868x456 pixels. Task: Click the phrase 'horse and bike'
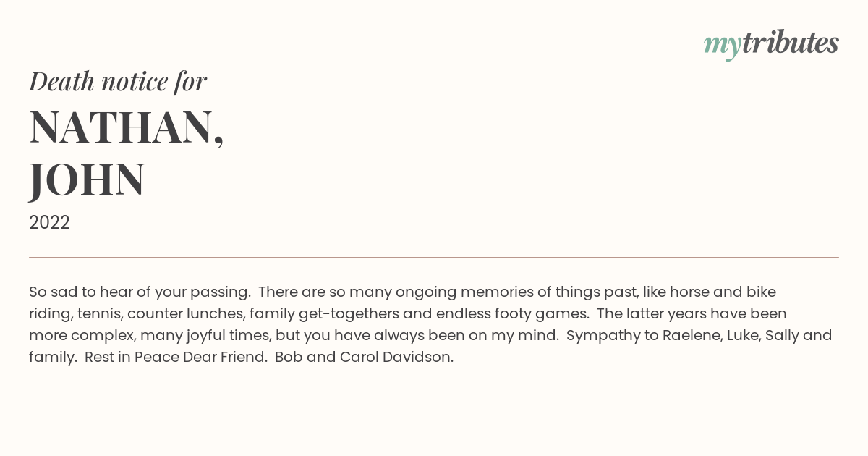click(723, 292)
